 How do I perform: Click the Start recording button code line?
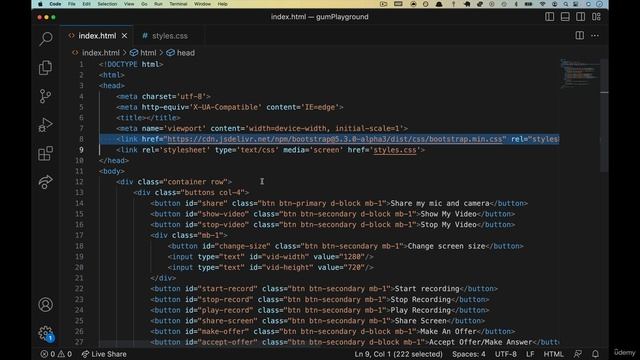pos(324,289)
